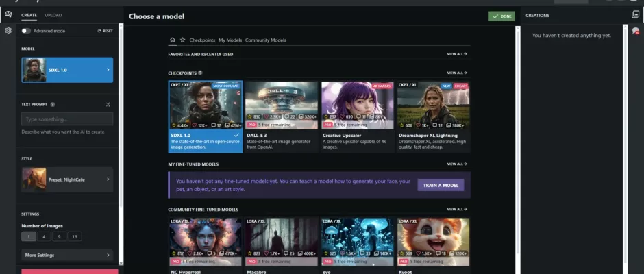Switch to the Create tab
The height and width of the screenshot is (274, 644).
[x=29, y=15]
